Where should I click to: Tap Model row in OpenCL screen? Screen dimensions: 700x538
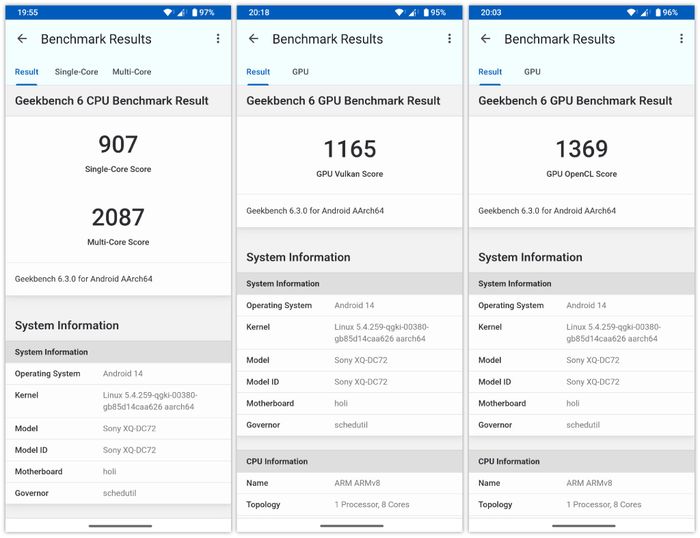point(582,360)
